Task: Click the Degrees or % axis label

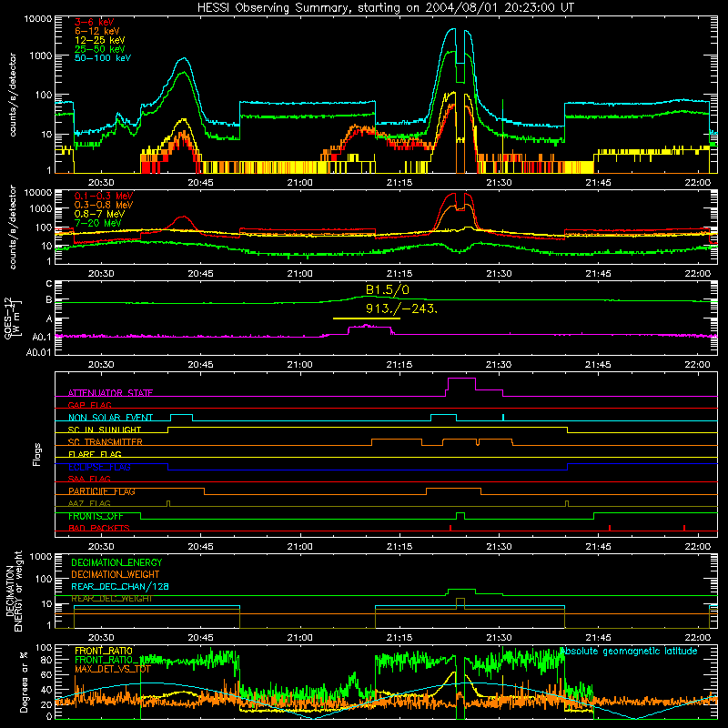Action: click(x=24, y=681)
